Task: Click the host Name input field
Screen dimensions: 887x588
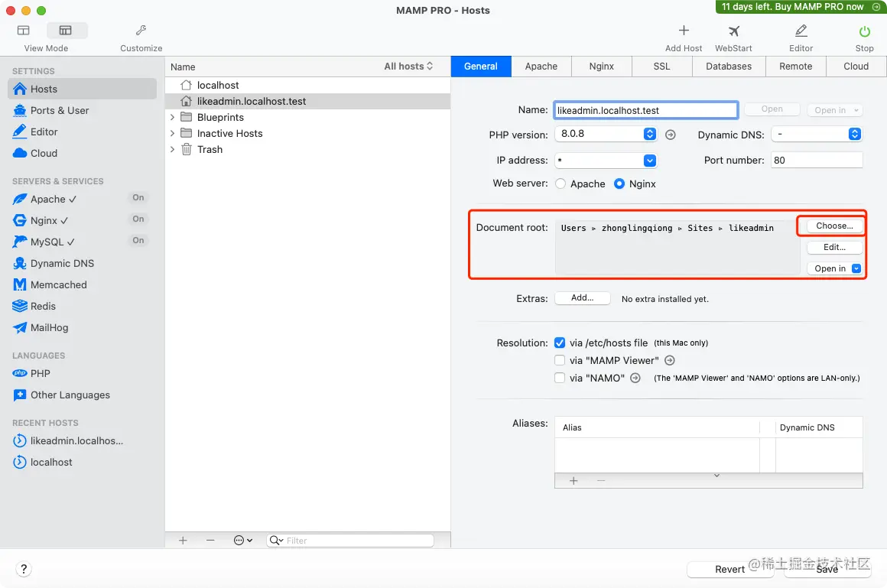Action: coord(646,110)
